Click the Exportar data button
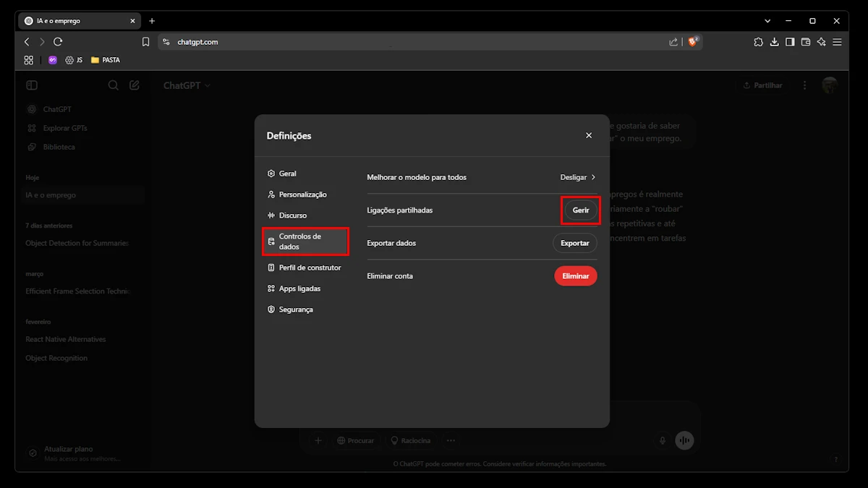This screenshot has height=488, width=868. click(x=575, y=243)
